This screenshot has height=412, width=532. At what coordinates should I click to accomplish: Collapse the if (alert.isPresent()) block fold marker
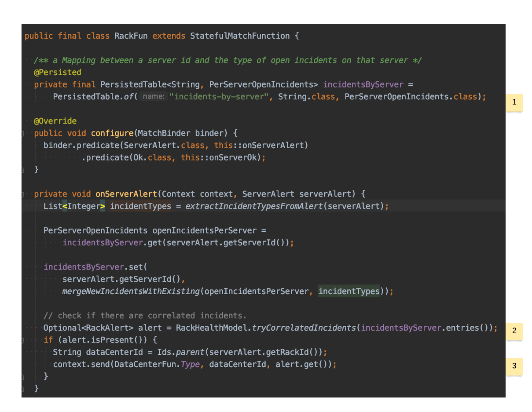click(23, 340)
